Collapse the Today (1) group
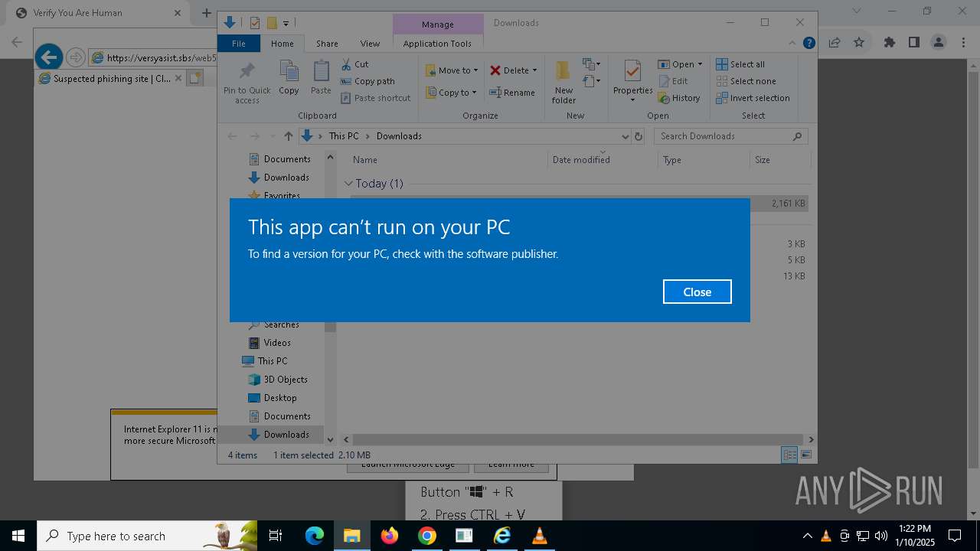The width and height of the screenshot is (980, 551). (348, 184)
